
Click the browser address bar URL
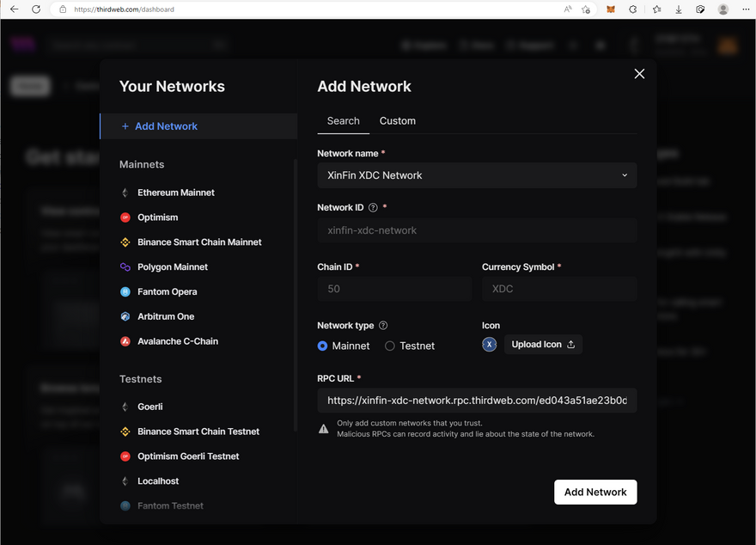[124, 9]
